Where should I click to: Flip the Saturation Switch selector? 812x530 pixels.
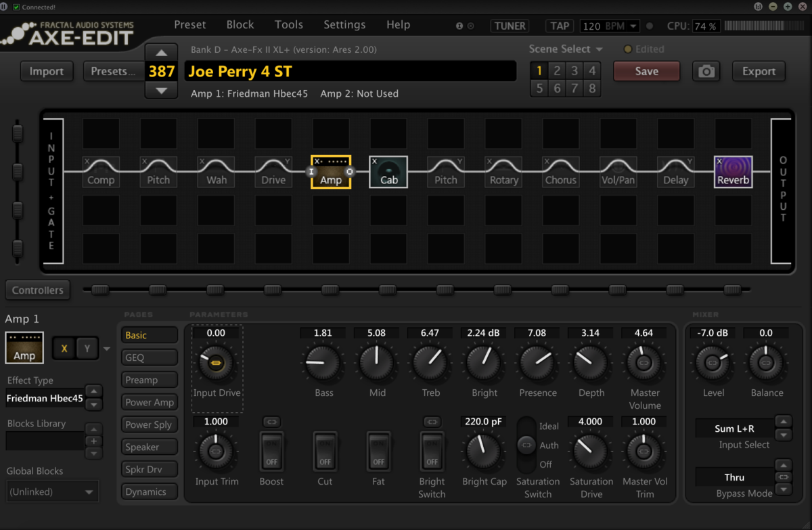coord(526,445)
